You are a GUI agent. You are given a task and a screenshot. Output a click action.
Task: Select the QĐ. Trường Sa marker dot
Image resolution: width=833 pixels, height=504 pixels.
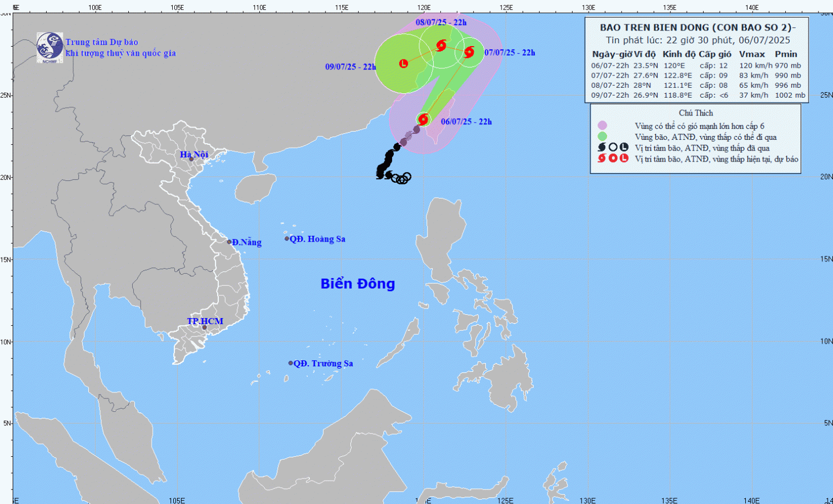(290, 363)
